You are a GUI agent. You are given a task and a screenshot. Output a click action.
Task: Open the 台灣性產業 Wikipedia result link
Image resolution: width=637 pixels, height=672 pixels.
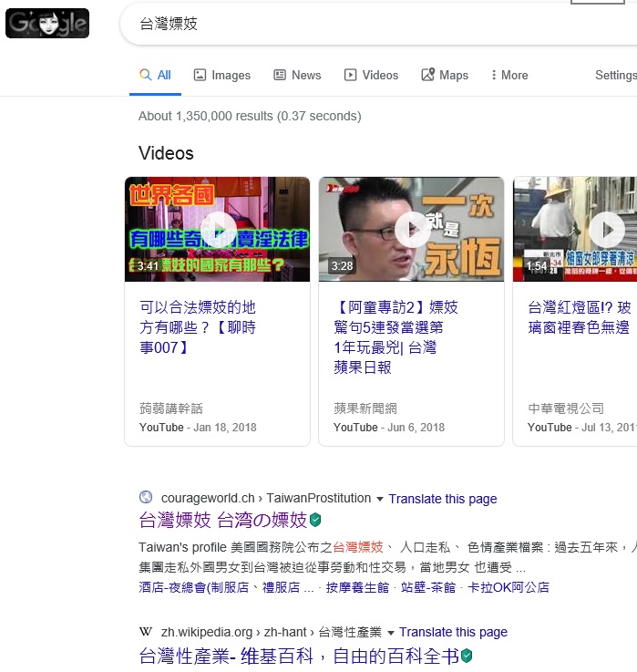click(298, 656)
